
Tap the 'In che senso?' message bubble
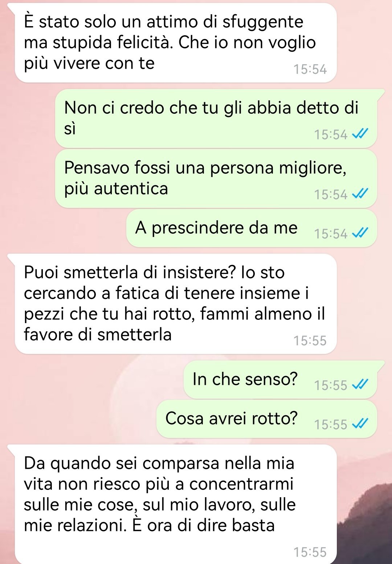(280, 379)
